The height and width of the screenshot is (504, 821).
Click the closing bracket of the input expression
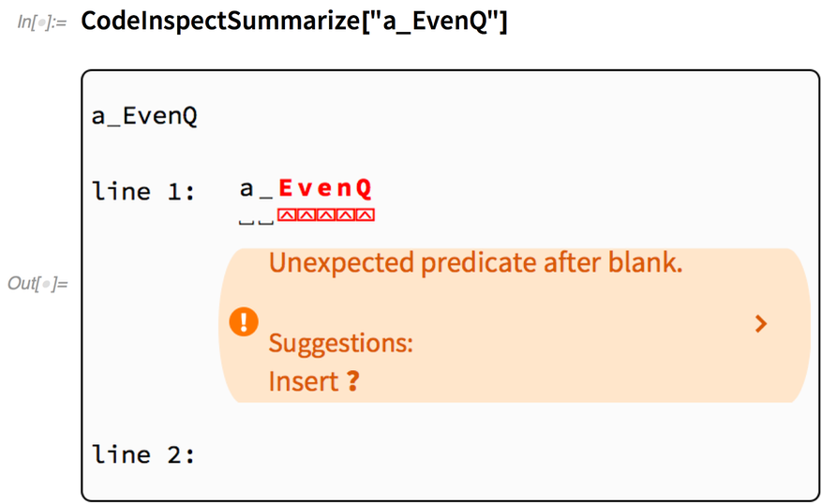[502, 22]
